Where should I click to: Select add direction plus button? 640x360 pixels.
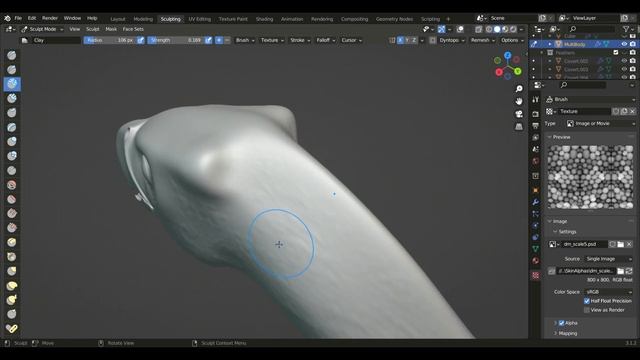219,40
